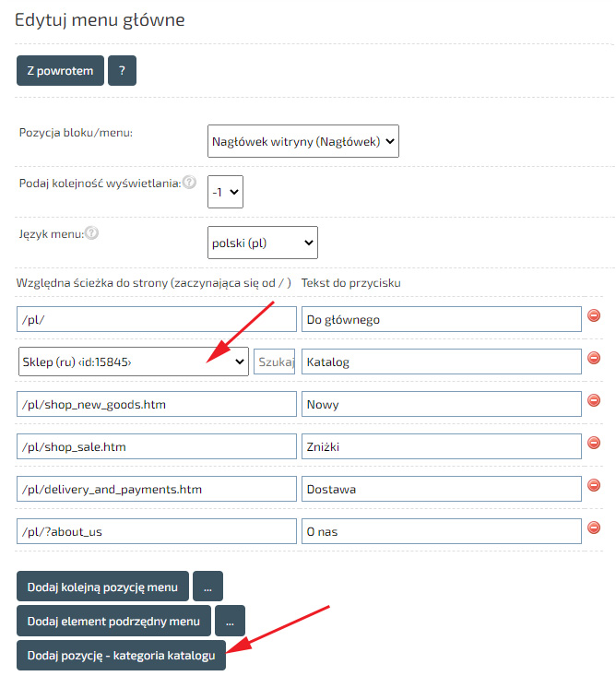The height and width of the screenshot is (676, 616).
Task: Click 'Dodaj kolejną pozycję menu'
Action: pos(102,587)
